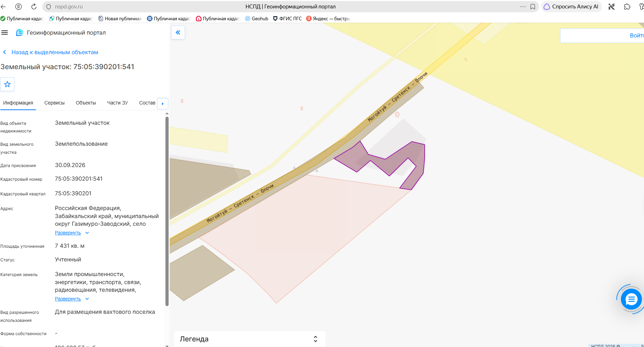
Task: Click the browser back arrow
Action: pyautogui.click(x=4, y=7)
